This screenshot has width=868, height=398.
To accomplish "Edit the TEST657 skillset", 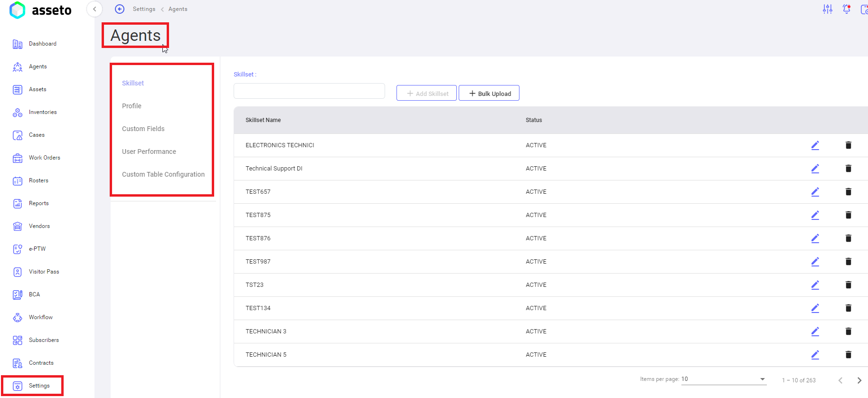I will 815,192.
